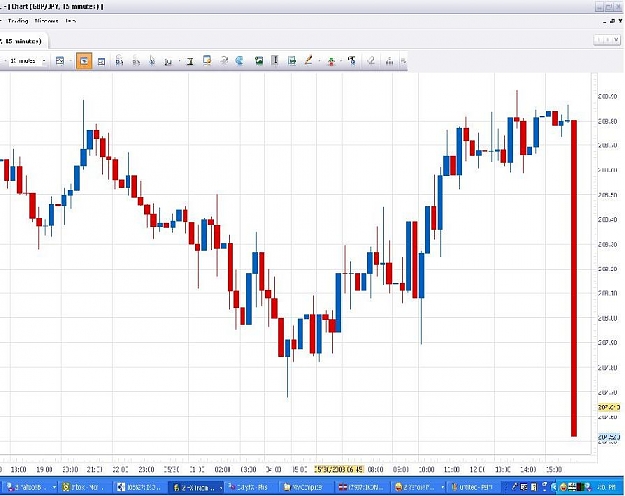Open the Inbox taskbar item
Viewport: 625px width, 496px height.
pyautogui.click(x=85, y=487)
